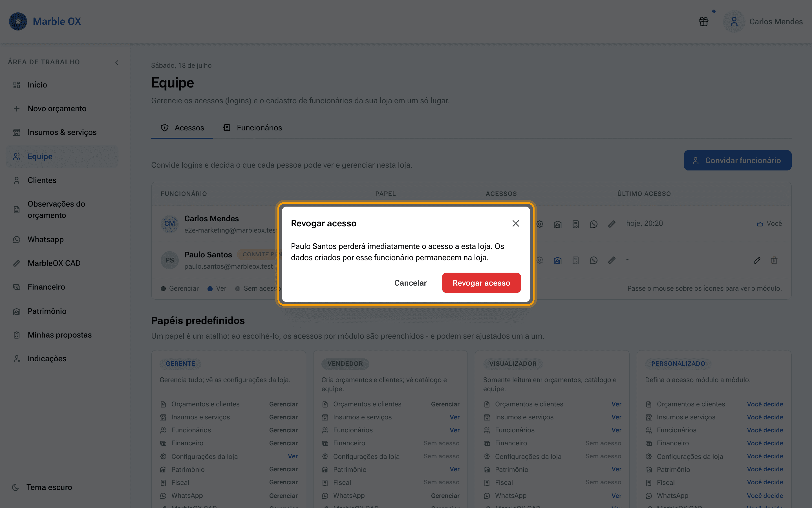Click settings gear icon in Paulo Santos row

540,260
